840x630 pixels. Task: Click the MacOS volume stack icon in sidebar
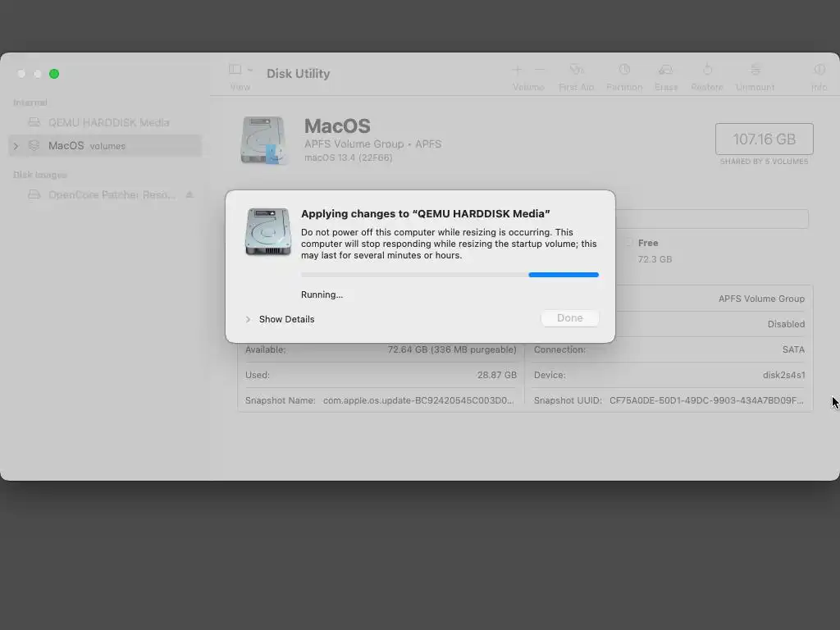pyautogui.click(x=34, y=145)
